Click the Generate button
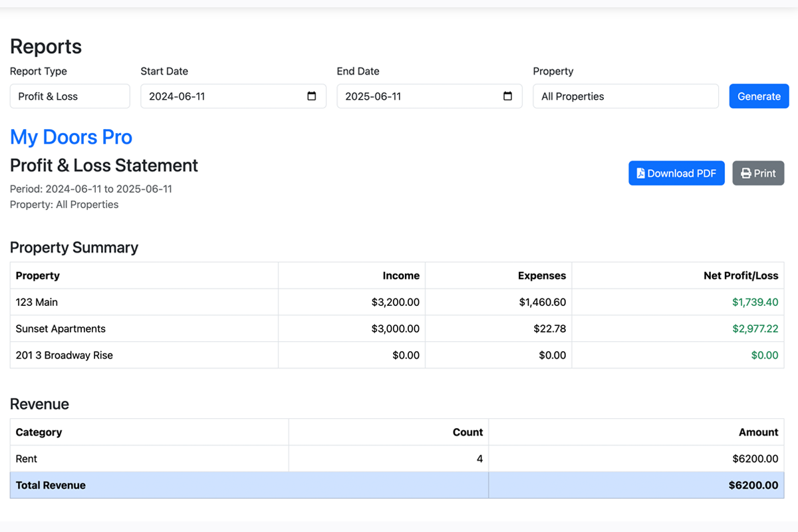Image resolution: width=798 pixels, height=532 pixels. coord(758,96)
